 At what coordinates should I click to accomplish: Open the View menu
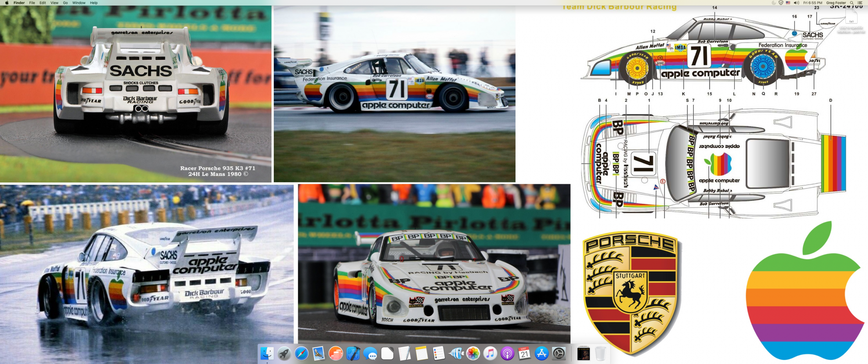tap(54, 3)
